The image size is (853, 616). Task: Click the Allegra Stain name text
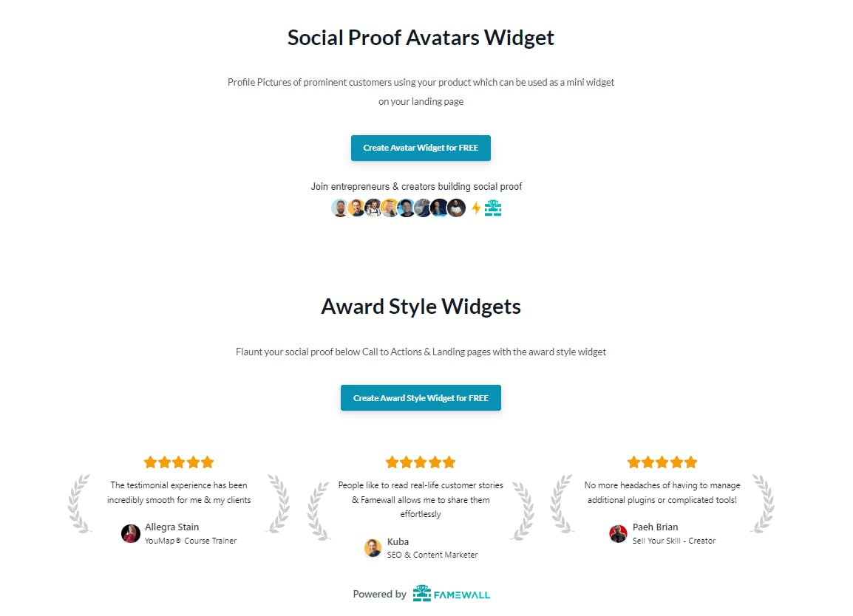(171, 527)
